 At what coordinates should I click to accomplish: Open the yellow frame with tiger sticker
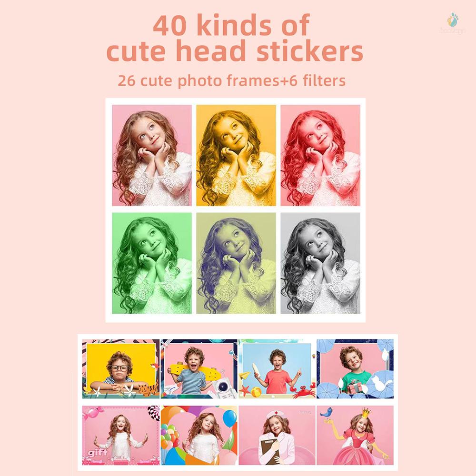[x=121, y=369]
